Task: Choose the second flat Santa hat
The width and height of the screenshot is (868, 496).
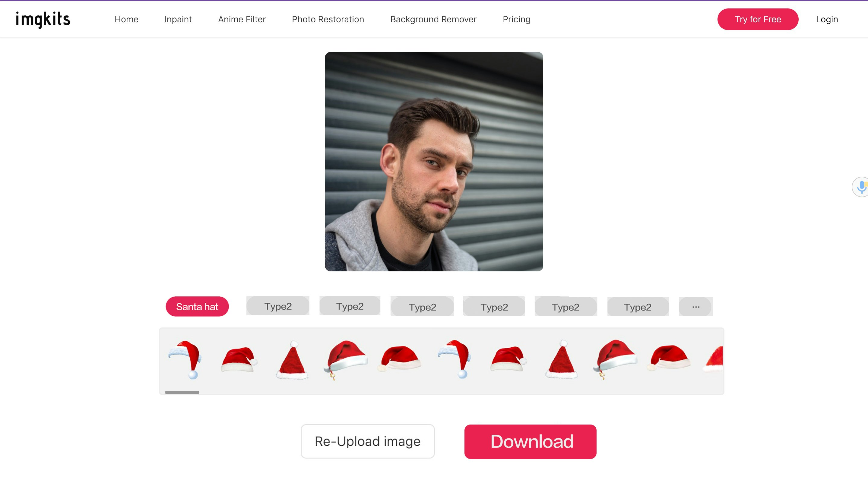Action: click(x=239, y=359)
